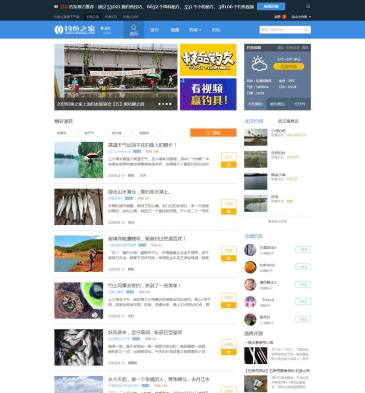Open the second nav item right of Home
Viewport: 365px width, 393px height.
175,30
